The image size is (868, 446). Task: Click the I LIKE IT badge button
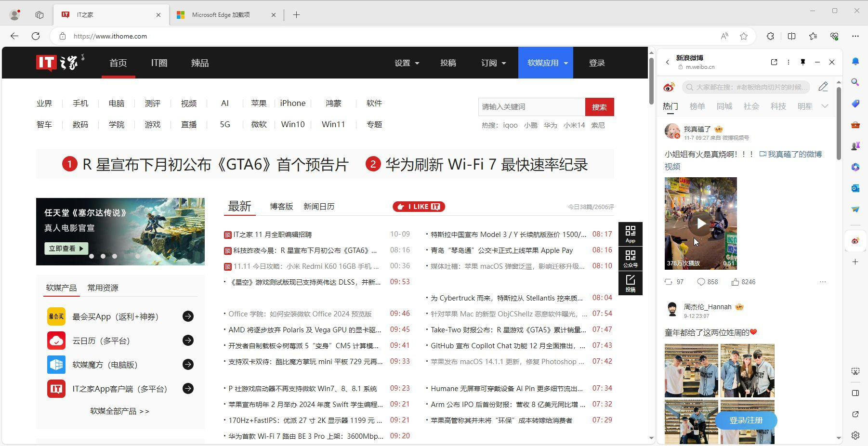pos(419,207)
